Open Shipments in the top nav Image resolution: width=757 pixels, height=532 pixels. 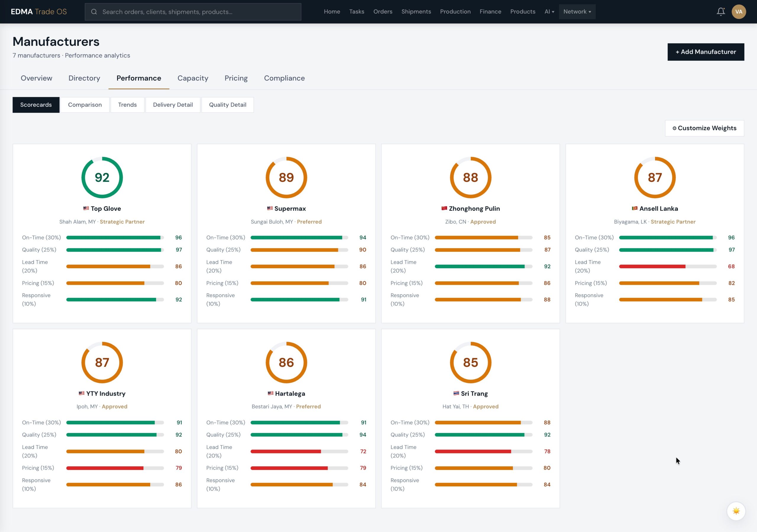pyautogui.click(x=416, y=12)
